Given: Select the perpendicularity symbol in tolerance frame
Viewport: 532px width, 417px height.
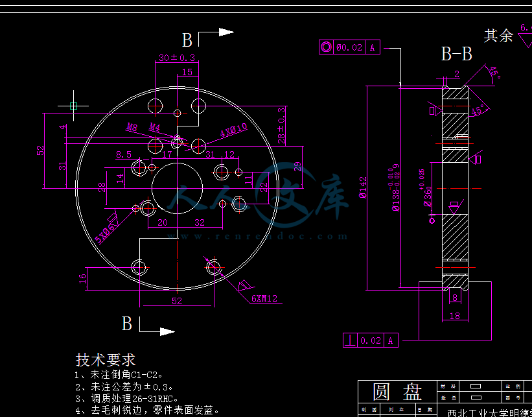Looking at the screenshot, I should (x=351, y=340).
